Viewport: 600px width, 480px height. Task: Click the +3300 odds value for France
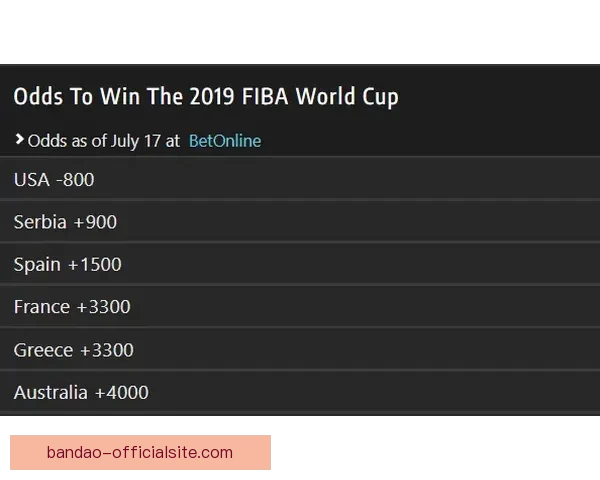103,307
